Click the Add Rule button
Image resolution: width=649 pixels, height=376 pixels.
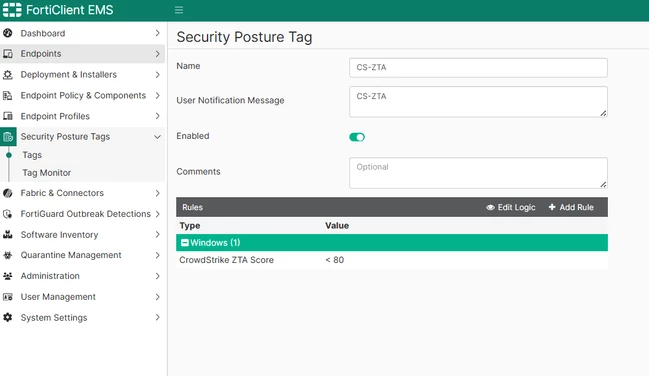571,207
